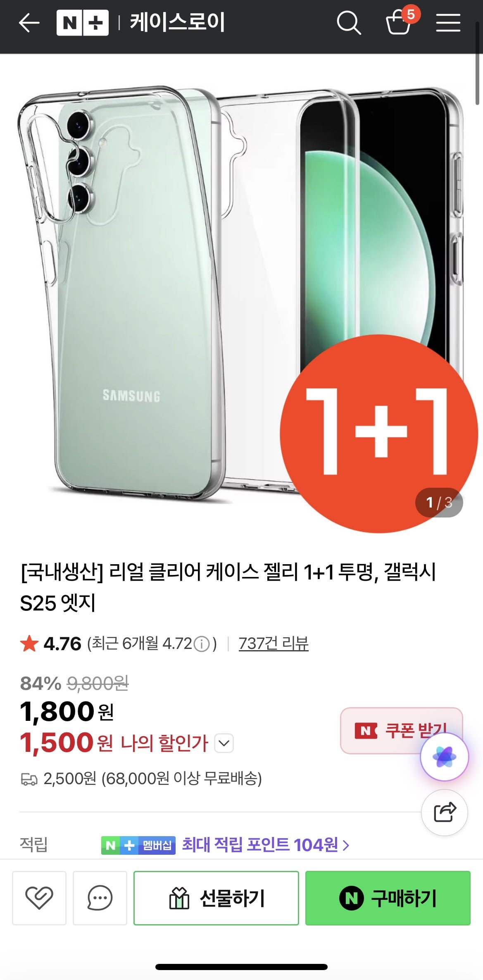Open the chat inquiry icon
The image size is (483, 980).
tap(100, 898)
